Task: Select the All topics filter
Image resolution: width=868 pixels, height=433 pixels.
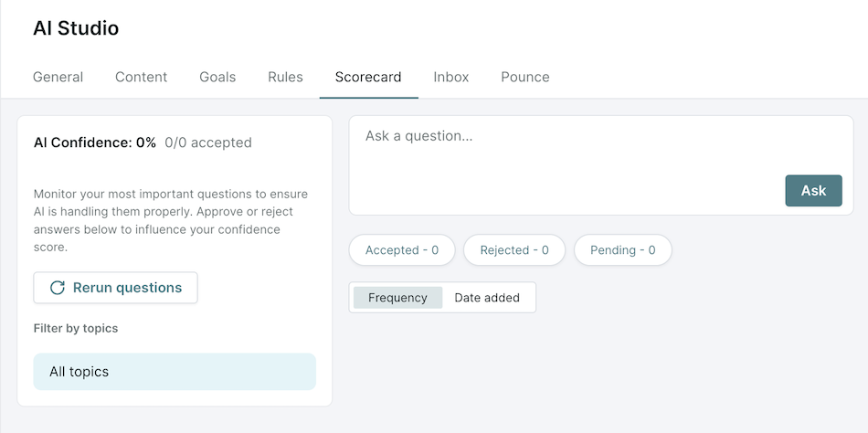Action: pyautogui.click(x=175, y=372)
